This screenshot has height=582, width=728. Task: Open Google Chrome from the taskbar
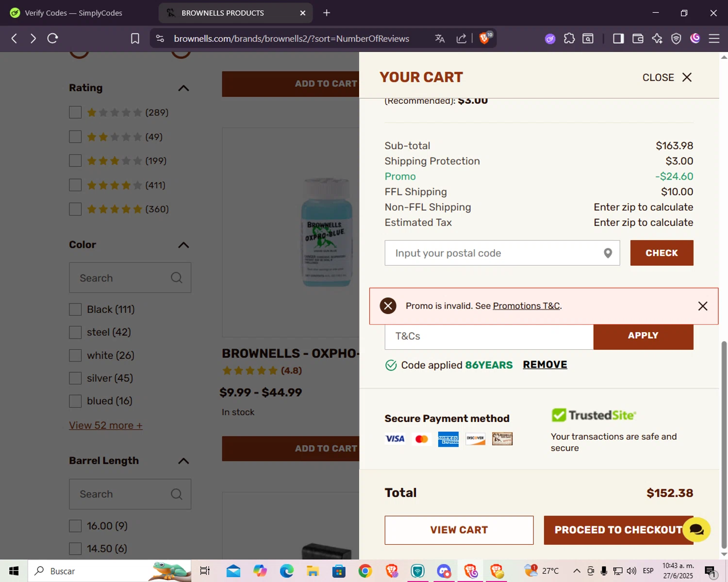point(365,571)
